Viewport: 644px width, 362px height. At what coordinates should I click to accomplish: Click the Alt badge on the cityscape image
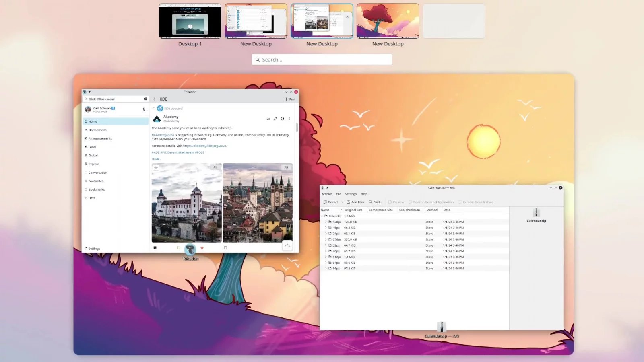coord(286,167)
